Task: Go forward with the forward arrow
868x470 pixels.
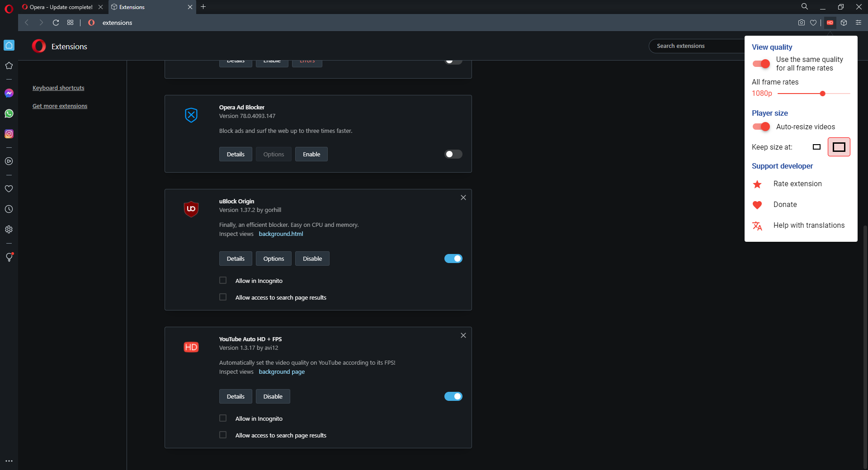Action: pos(41,23)
